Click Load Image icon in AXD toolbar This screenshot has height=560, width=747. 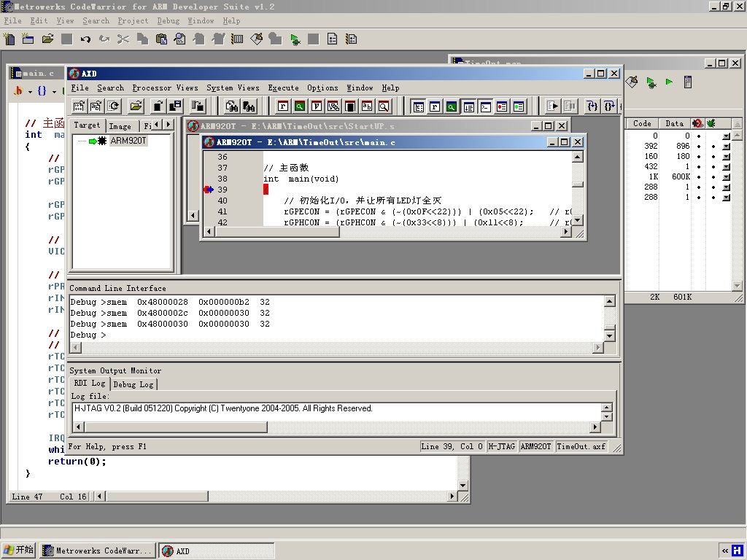point(79,106)
